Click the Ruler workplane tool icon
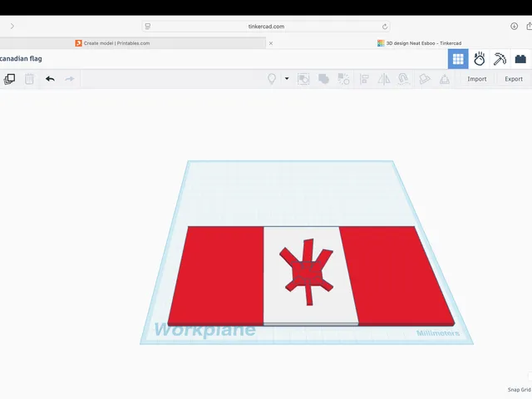Screen dimensions: 532x399 click(445, 79)
